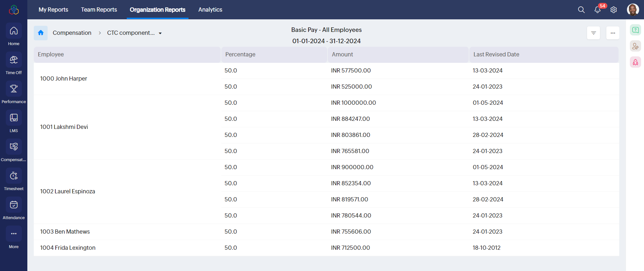Image resolution: width=644 pixels, height=271 pixels.
Task: Click the Compensation breadcrumb link
Action: tap(72, 33)
